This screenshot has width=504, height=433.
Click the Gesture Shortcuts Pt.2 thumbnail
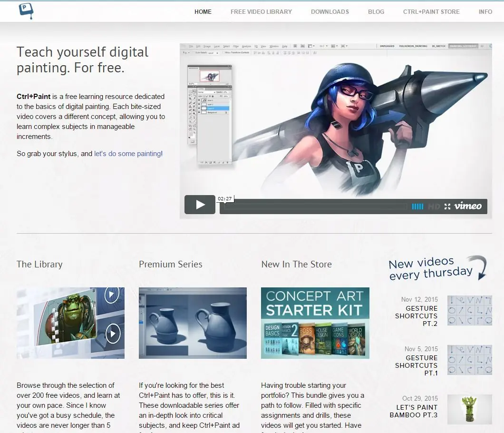(470, 311)
